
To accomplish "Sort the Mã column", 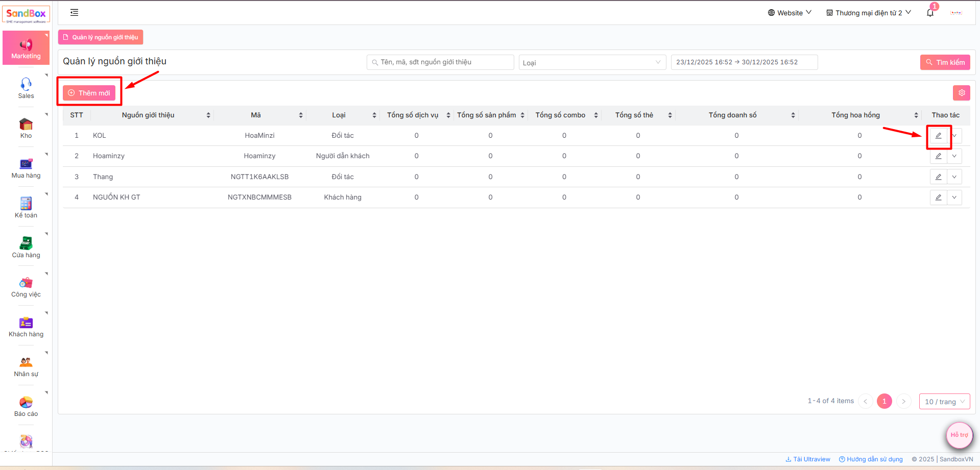I will click(300, 115).
